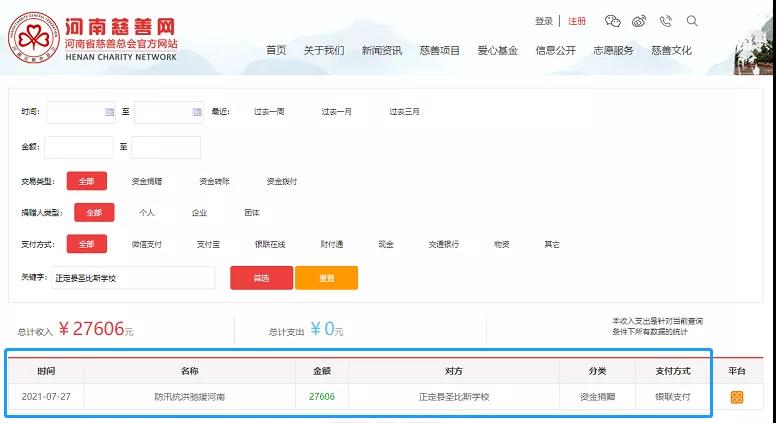Go to 信息公开 menu item
The height and width of the screenshot is (423, 776).
click(556, 50)
